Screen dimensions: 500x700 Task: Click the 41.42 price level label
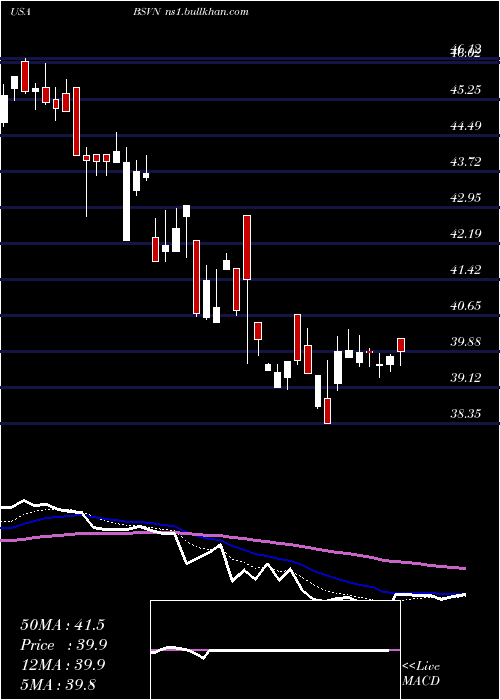point(466,270)
